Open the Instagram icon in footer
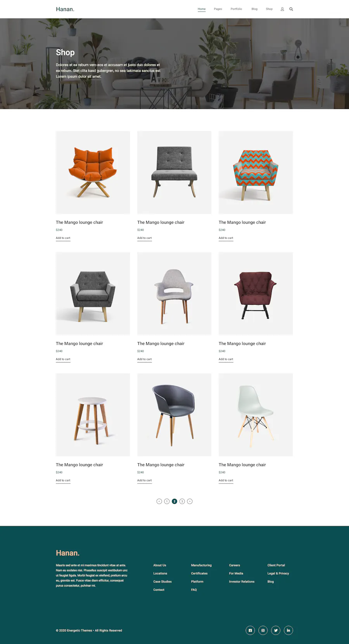349x644 pixels. coord(263,630)
